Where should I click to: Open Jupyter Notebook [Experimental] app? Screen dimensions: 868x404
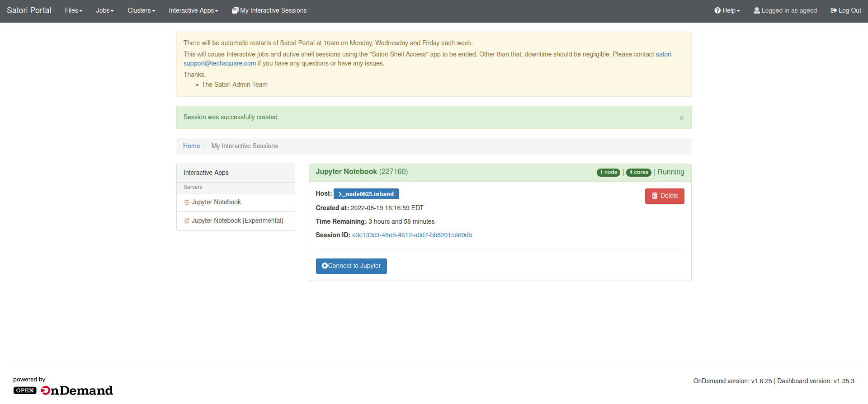tap(236, 221)
